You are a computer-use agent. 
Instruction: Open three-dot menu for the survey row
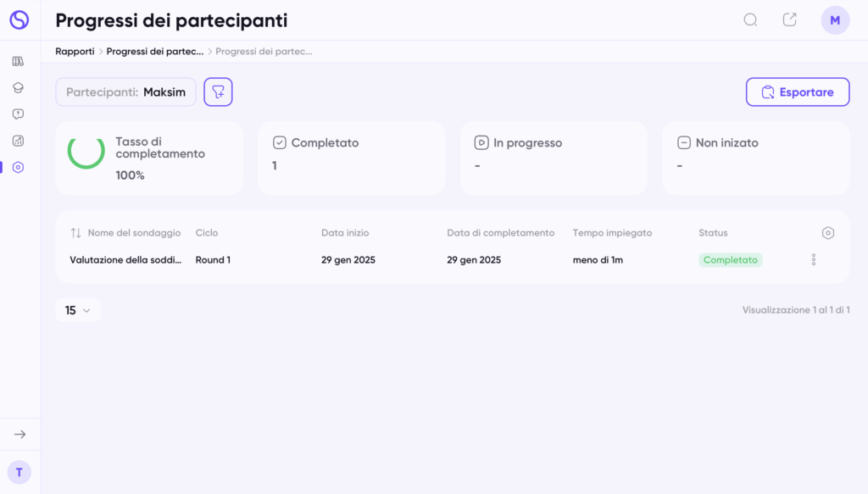pos(814,259)
